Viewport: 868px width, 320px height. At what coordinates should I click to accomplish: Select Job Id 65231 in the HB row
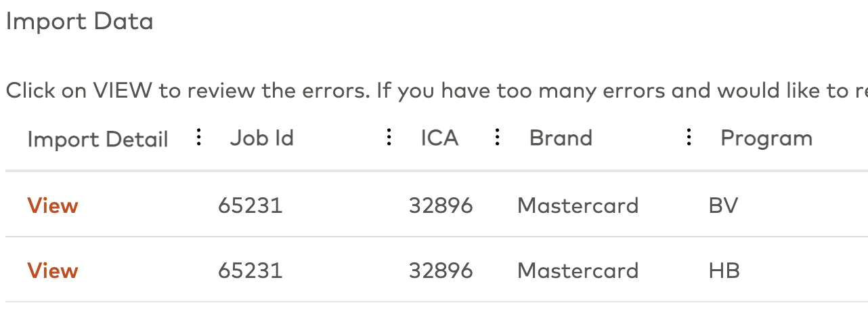pos(250,271)
